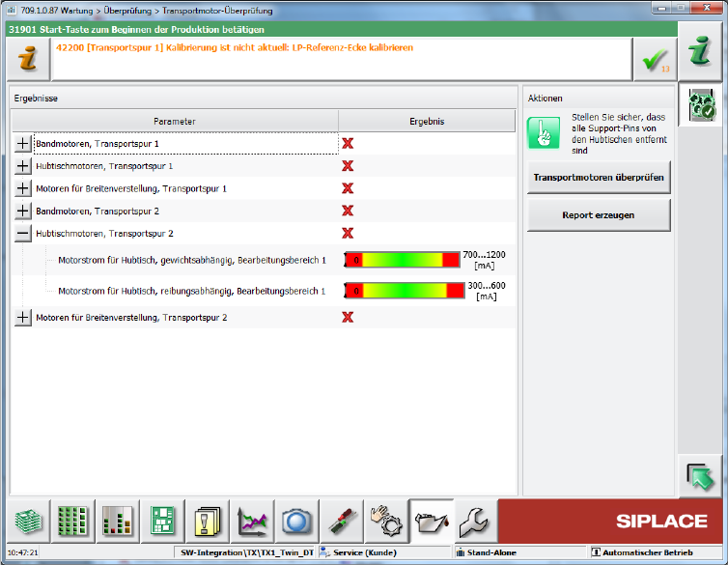Click red X result for Hubtischmotoren Transportspur 1

[x=348, y=166]
